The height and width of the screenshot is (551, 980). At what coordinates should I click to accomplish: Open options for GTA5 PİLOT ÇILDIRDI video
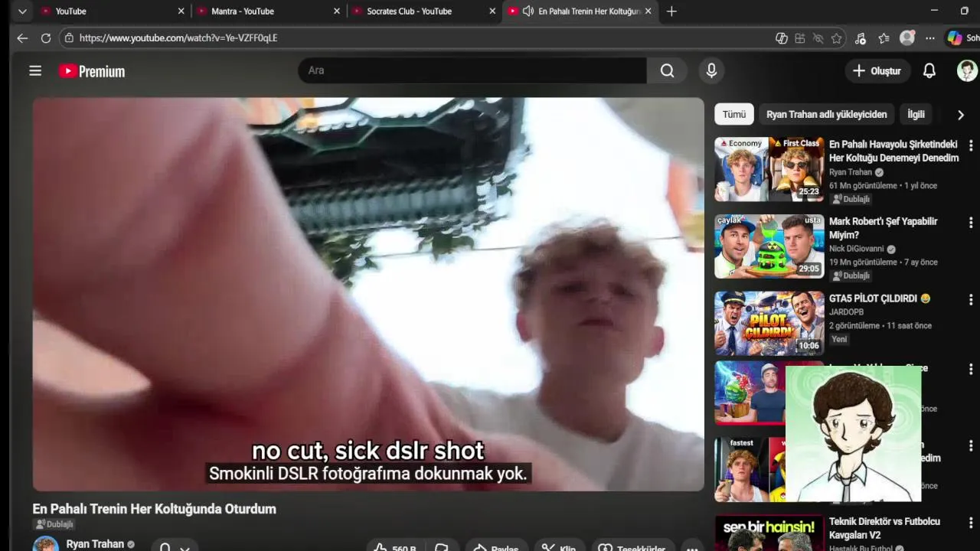pyautogui.click(x=971, y=300)
